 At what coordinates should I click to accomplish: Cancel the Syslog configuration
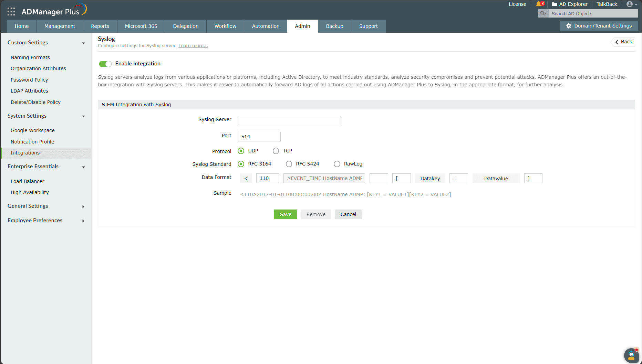click(x=348, y=214)
